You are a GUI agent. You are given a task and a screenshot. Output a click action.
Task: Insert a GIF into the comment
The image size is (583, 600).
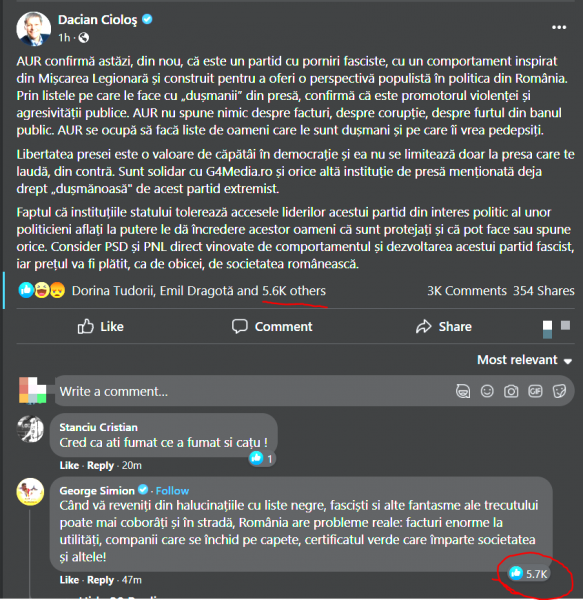click(535, 391)
